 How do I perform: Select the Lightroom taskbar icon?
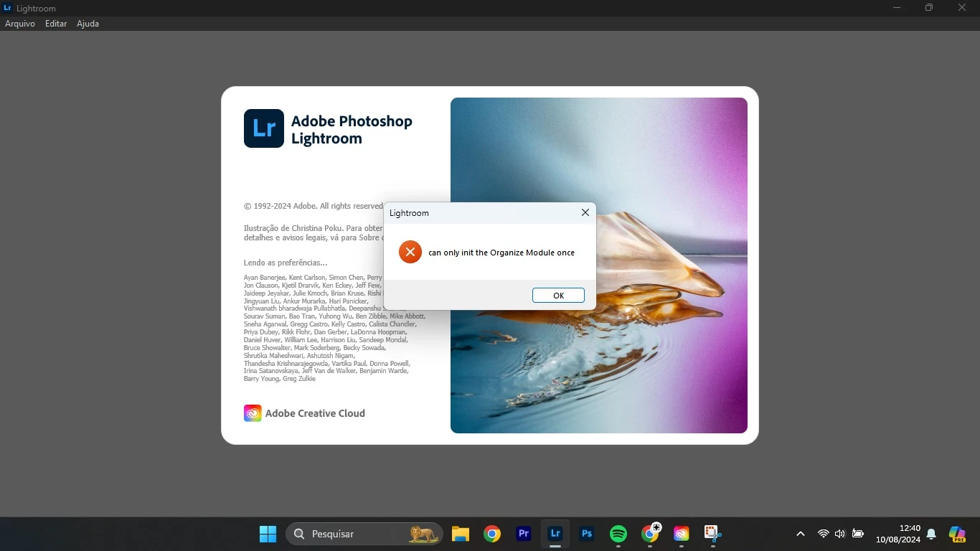tap(555, 534)
